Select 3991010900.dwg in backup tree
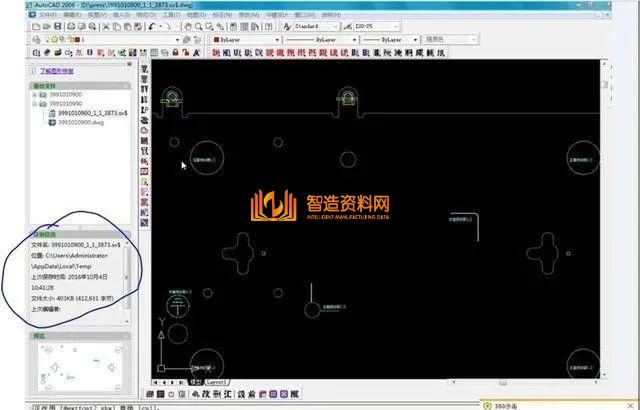This screenshot has height=410, width=640. [81, 122]
